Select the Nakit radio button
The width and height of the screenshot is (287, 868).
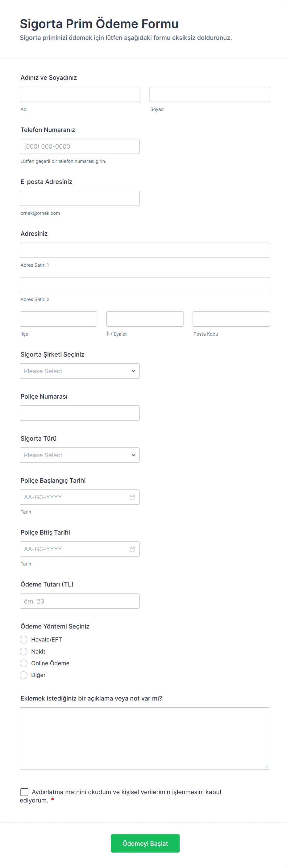pyautogui.click(x=23, y=651)
